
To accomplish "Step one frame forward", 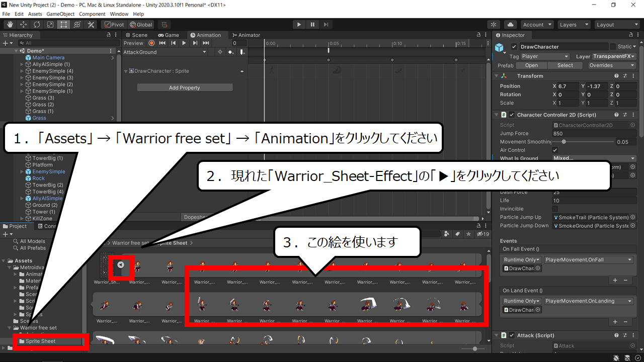I will [x=326, y=24].
